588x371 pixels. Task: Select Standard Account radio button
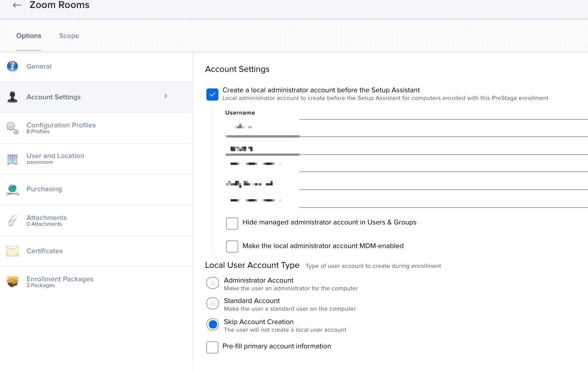click(x=213, y=303)
